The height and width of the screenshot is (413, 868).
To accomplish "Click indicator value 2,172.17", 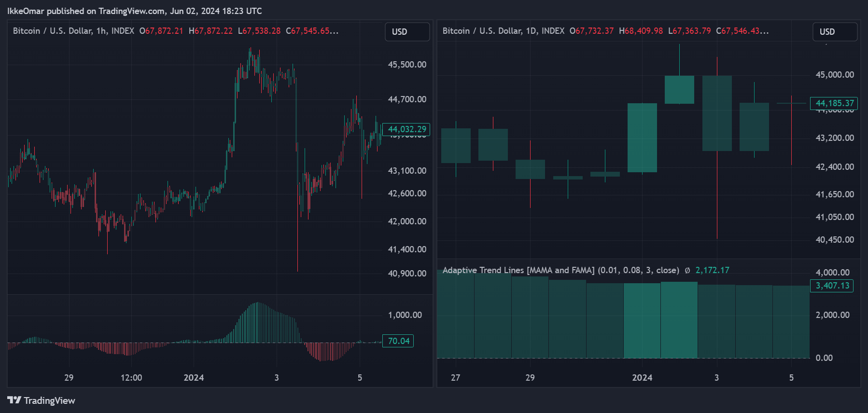I will click(x=712, y=270).
